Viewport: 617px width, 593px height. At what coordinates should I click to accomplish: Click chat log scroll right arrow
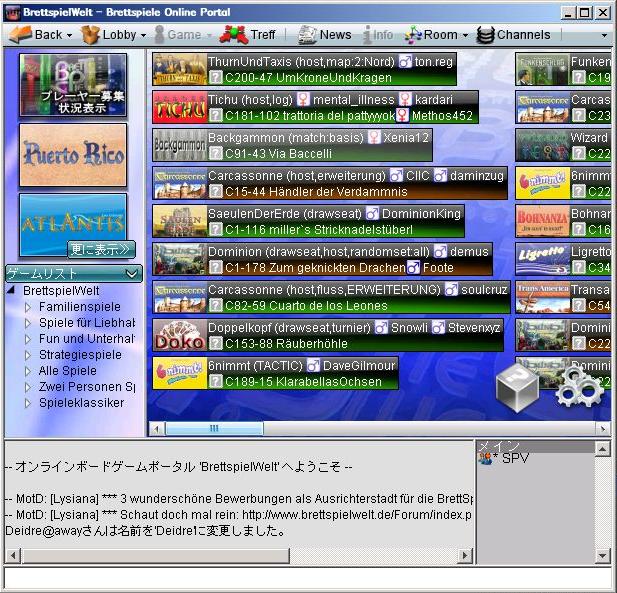(x=465, y=555)
